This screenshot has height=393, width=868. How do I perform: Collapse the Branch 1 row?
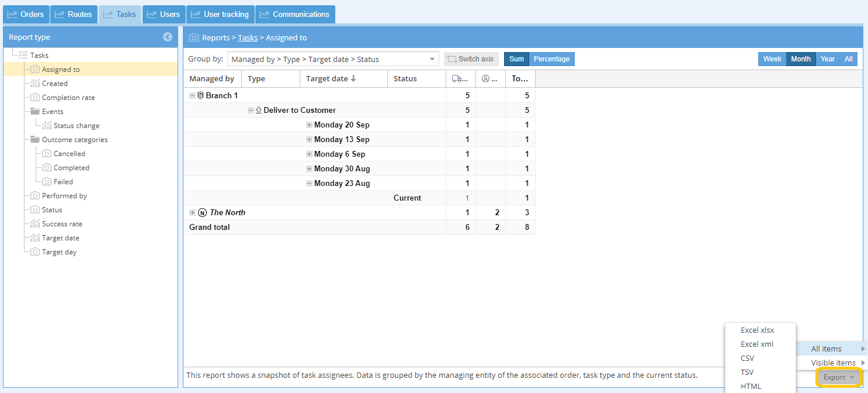[193, 95]
